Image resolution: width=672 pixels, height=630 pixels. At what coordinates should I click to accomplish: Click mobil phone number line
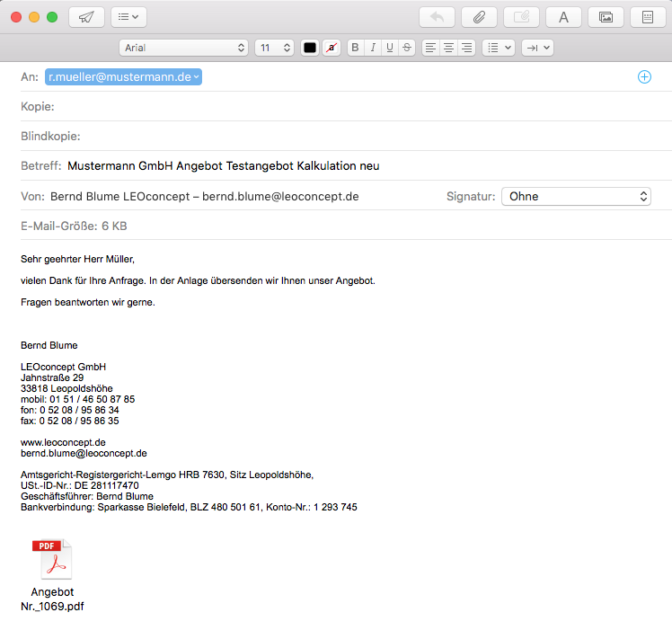[77, 399]
